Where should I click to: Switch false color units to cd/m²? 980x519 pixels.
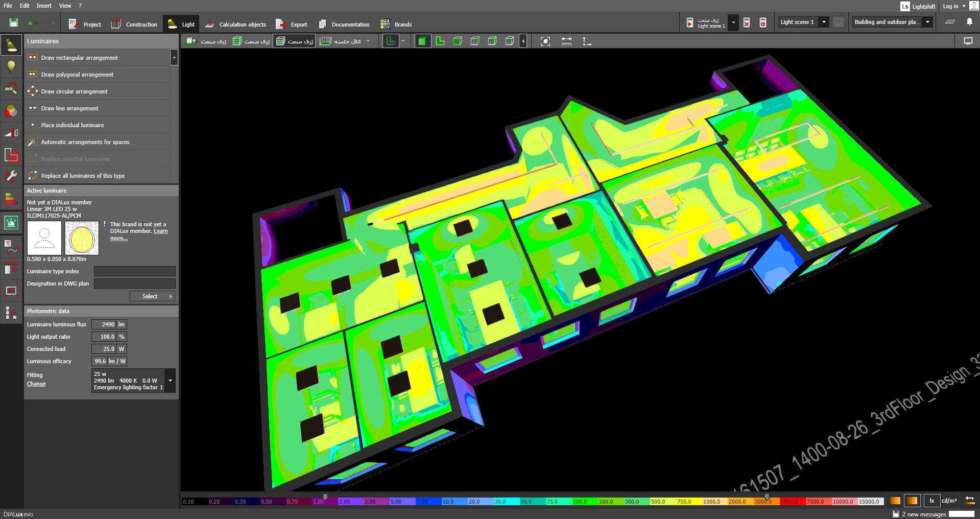[949, 501]
